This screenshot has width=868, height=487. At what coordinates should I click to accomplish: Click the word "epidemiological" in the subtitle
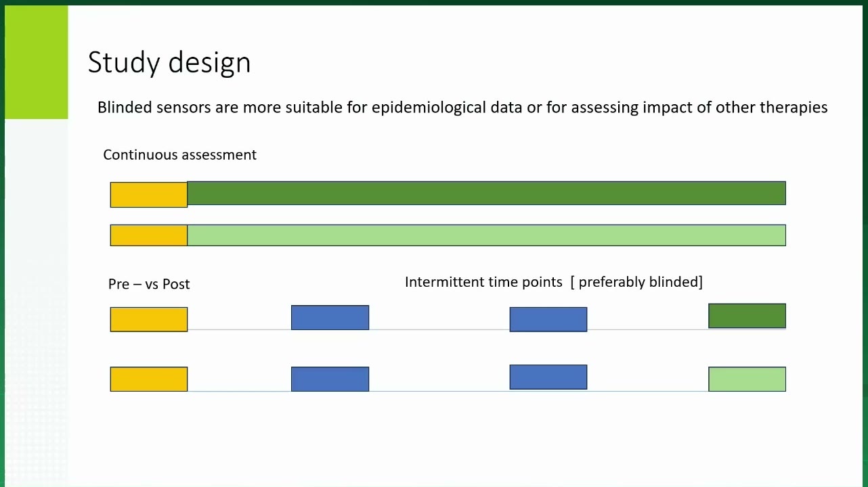[x=427, y=107]
